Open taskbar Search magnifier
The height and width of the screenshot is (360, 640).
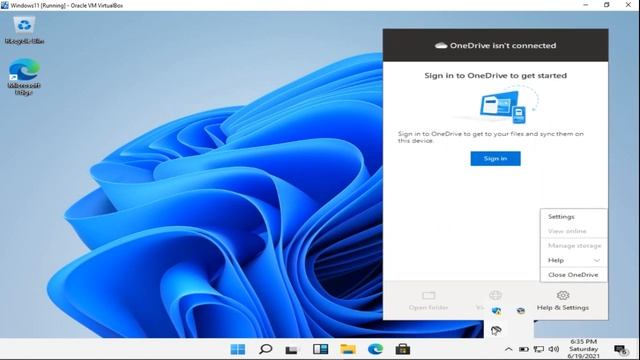(265, 349)
